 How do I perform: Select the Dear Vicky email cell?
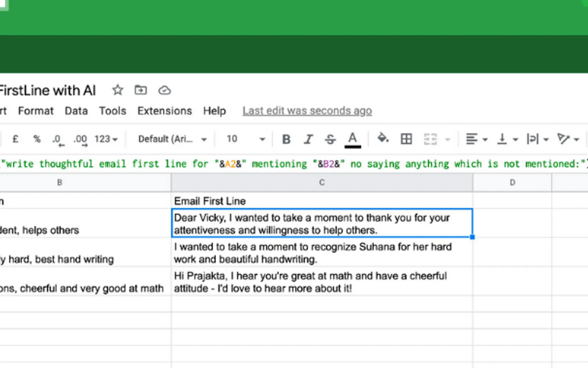[322, 223]
